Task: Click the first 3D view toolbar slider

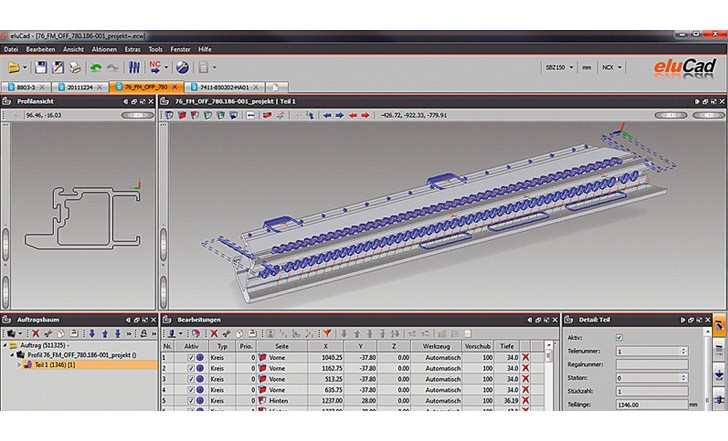Action: pyautogui.click(x=670, y=115)
